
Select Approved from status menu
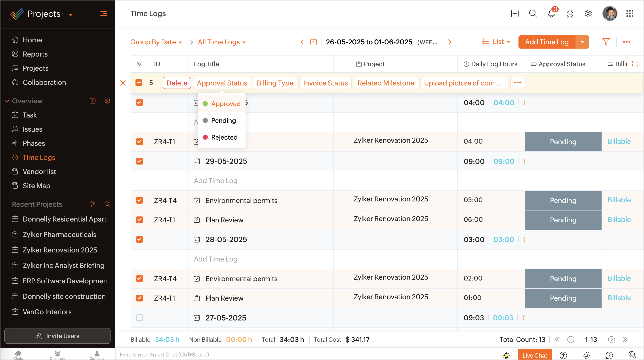225,104
